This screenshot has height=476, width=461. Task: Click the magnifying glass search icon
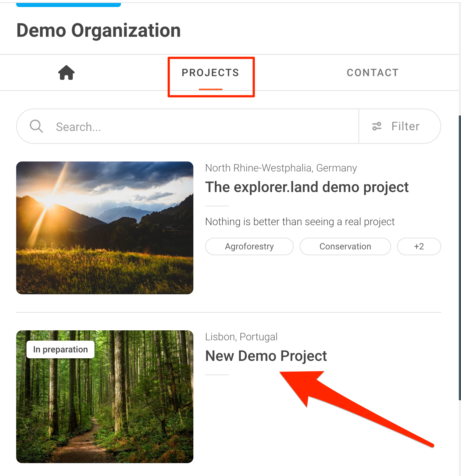[36, 126]
